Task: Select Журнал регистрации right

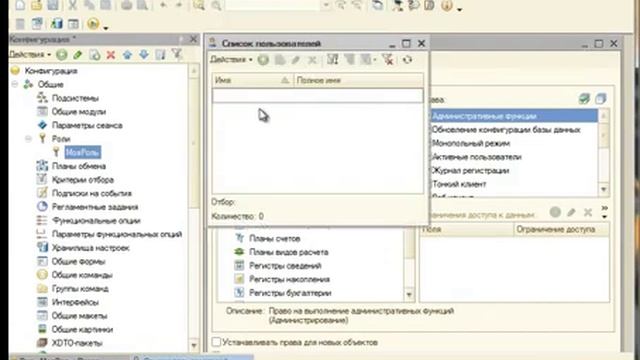Action: [470, 171]
